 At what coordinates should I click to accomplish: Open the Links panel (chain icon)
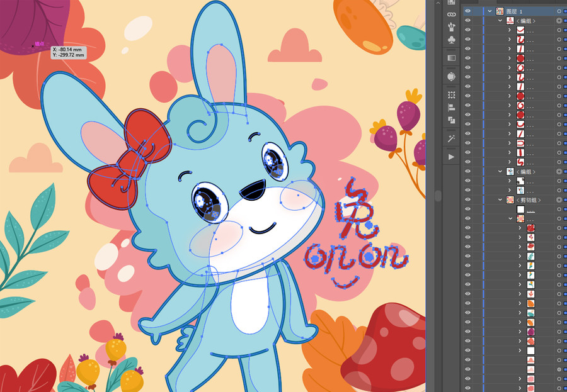click(451, 14)
